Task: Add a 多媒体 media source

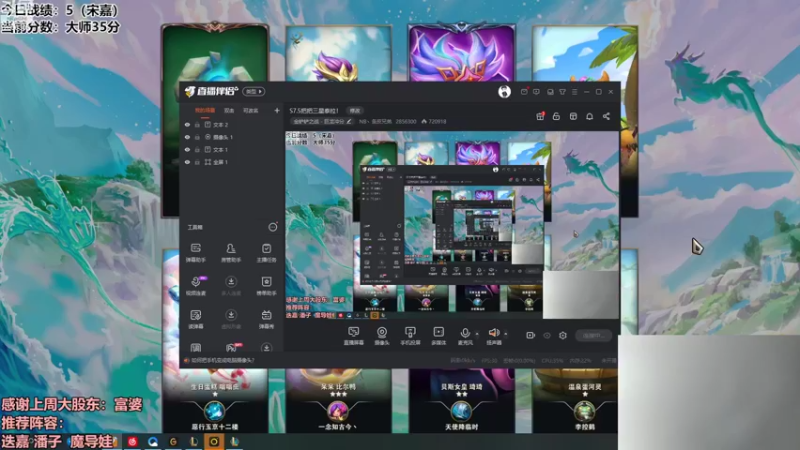Action: pyautogui.click(x=438, y=336)
